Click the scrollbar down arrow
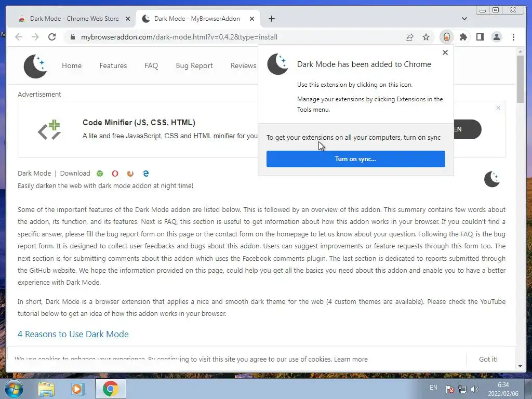Screen dimensions: 532x399 (520, 366)
